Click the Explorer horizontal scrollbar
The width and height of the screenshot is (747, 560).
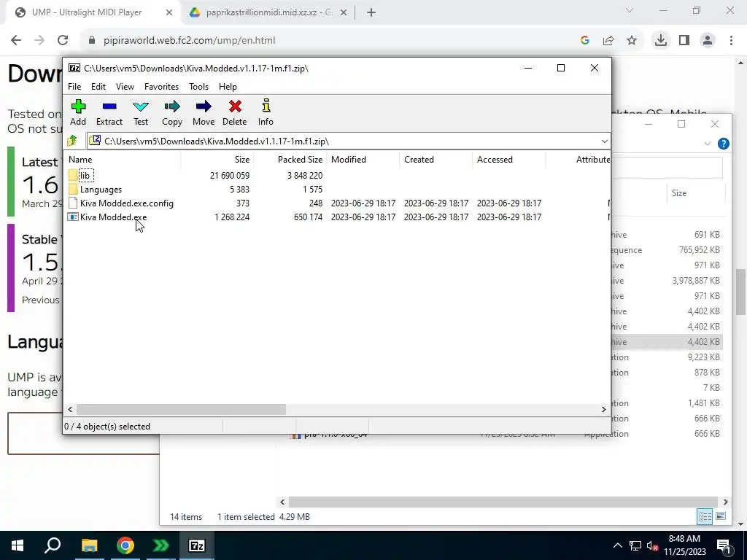[503, 502]
